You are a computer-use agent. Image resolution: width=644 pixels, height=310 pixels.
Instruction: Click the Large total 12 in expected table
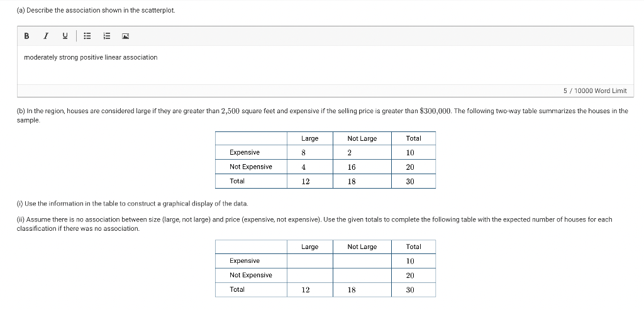coord(305,290)
